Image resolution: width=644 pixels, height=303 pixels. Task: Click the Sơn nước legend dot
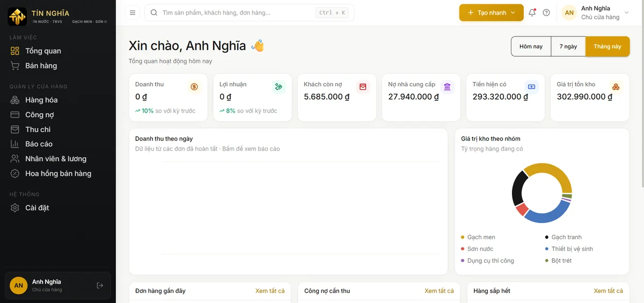click(x=463, y=249)
